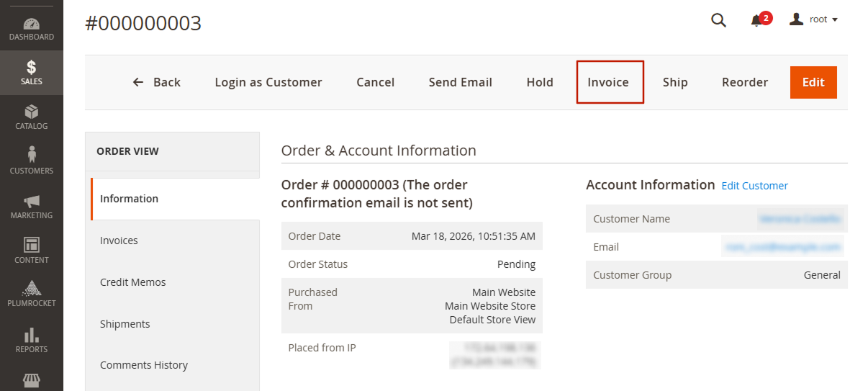This screenshot has width=868, height=391.
Task: Click the root user avatar icon
Action: click(x=796, y=19)
